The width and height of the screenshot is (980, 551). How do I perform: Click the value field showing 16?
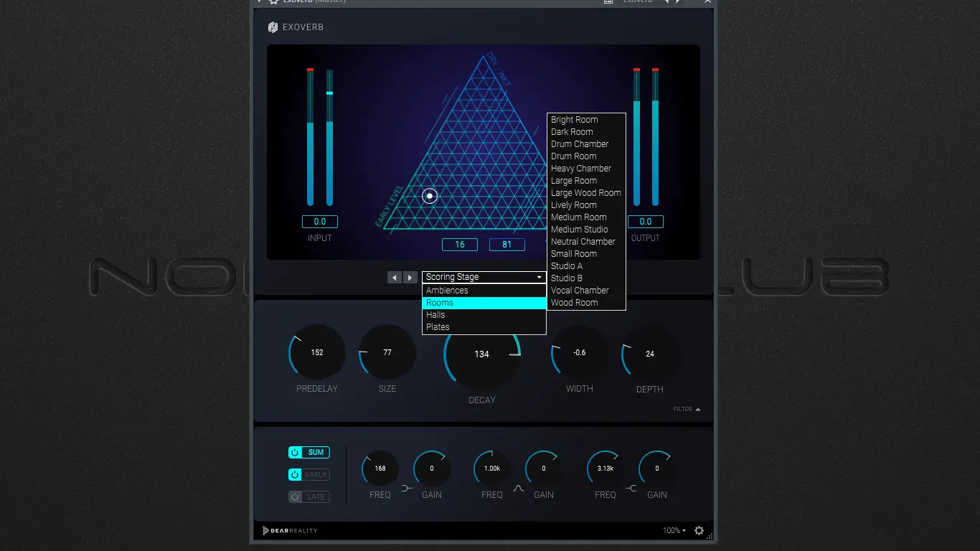[x=460, y=245]
